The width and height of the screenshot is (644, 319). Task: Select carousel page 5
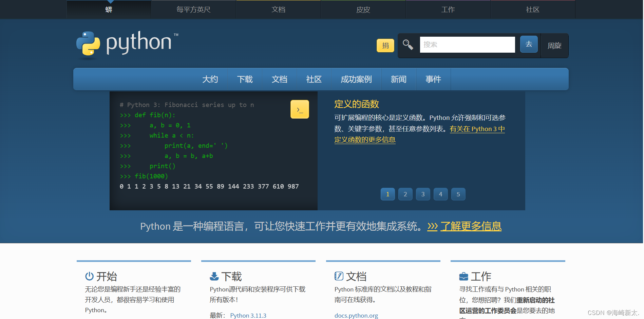point(458,194)
